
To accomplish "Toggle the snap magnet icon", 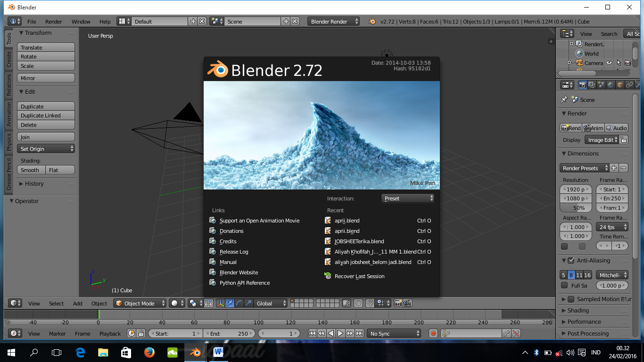I will [370, 304].
